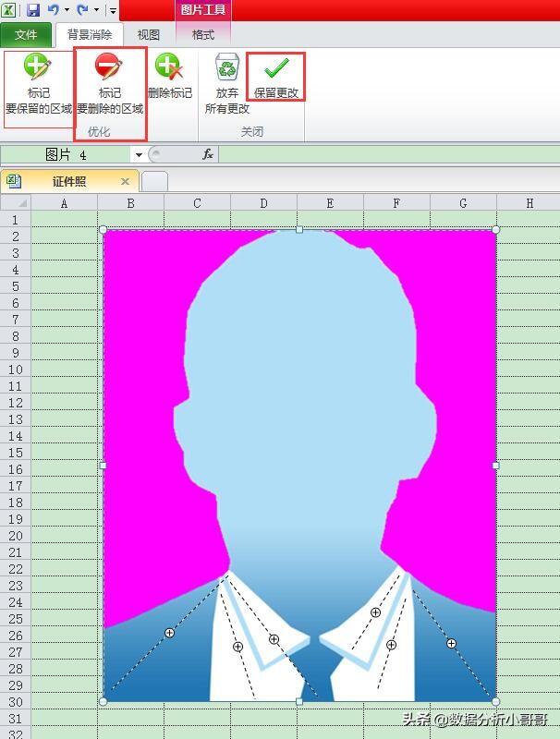Click the bottom-right selection handle of picture
This screenshot has height=739, width=560.
coord(495,701)
